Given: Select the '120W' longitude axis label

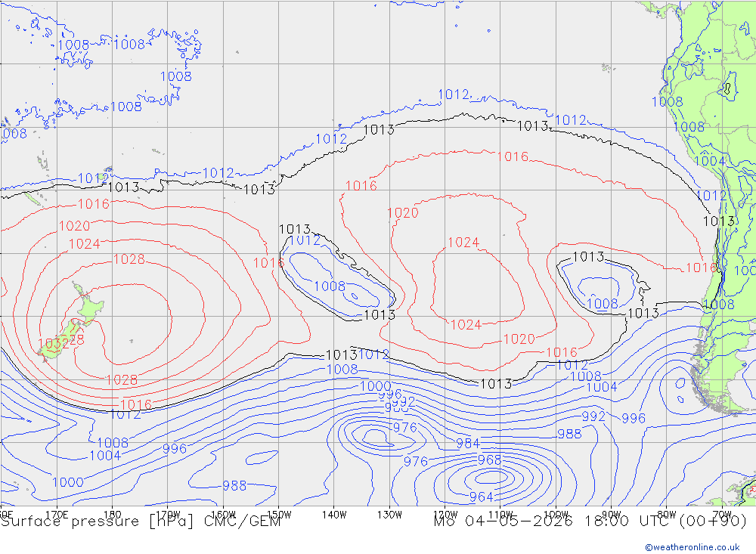Looking at the screenshot, I should pos(445,515).
